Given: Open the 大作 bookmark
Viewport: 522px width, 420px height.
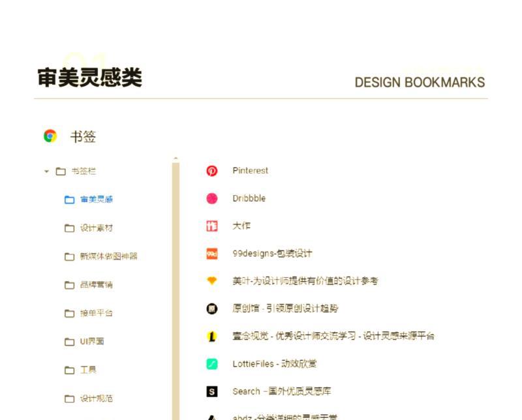Looking at the screenshot, I should (241, 226).
